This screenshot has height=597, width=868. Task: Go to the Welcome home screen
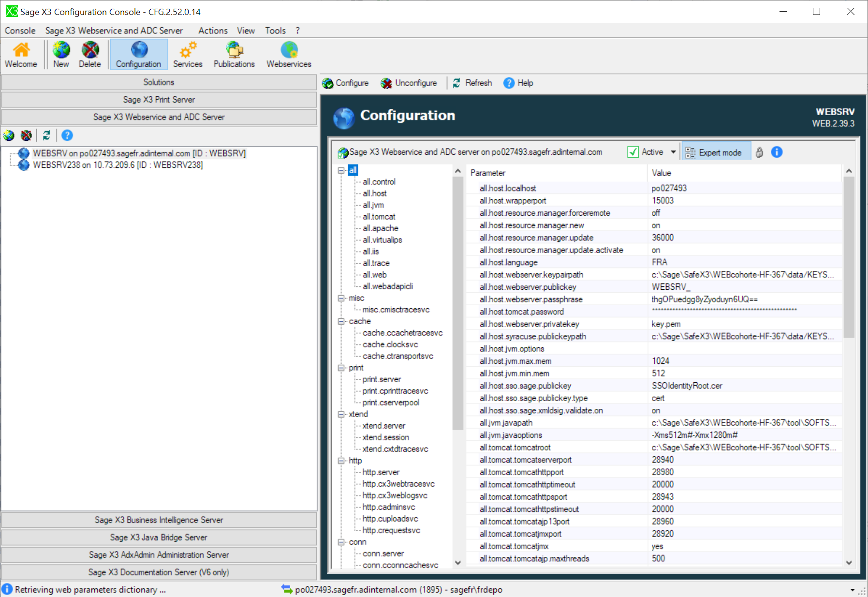coord(21,53)
